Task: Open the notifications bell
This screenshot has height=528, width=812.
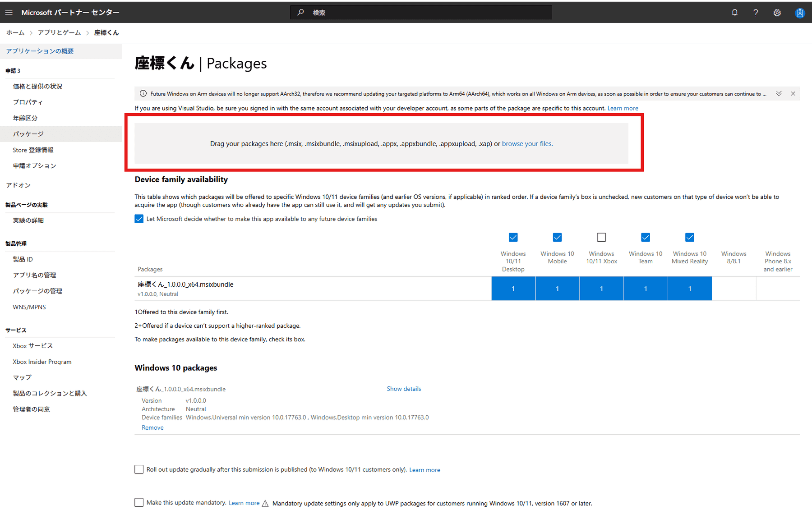Action: pos(734,13)
